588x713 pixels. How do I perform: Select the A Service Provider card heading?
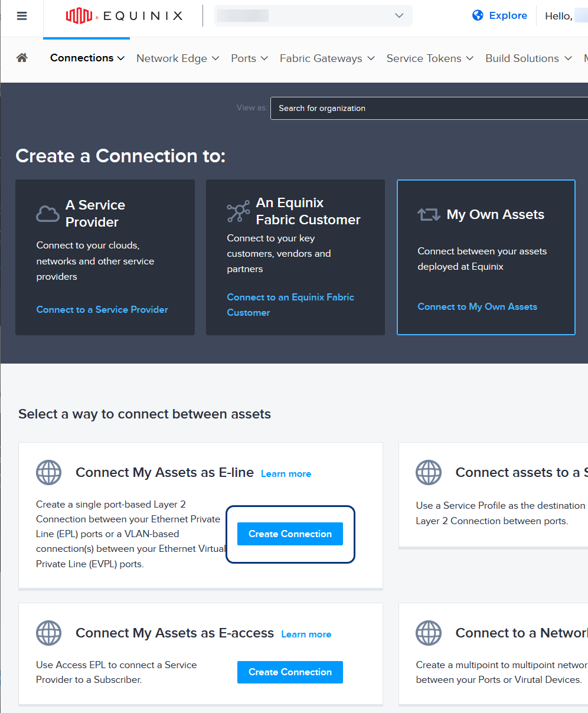click(95, 213)
